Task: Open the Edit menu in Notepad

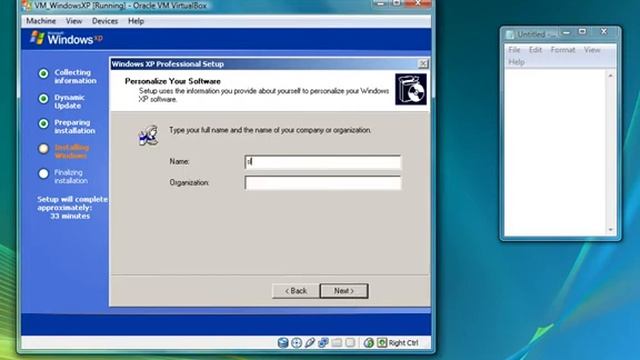Action: pyautogui.click(x=536, y=50)
